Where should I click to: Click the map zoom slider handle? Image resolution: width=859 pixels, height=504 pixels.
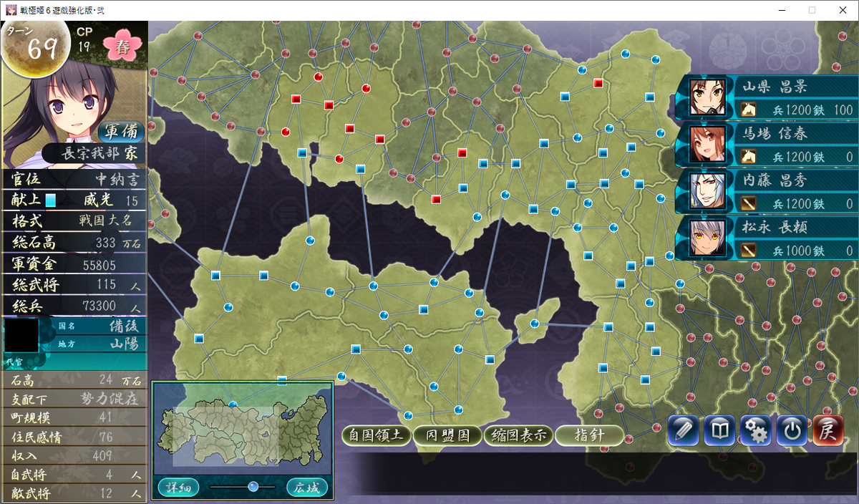pyautogui.click(x=253, y=487)
